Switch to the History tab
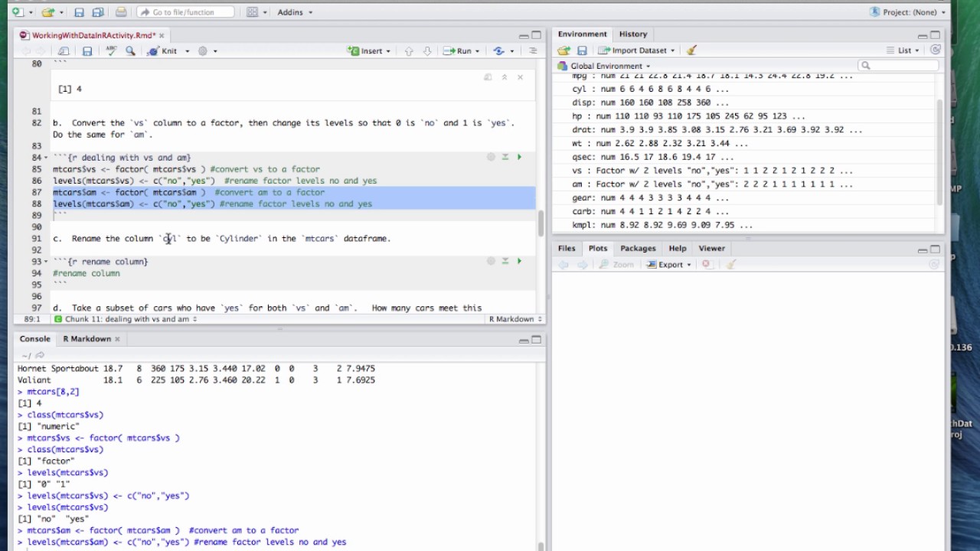This screenshot has height=551, width=980. tap(633, 34)
